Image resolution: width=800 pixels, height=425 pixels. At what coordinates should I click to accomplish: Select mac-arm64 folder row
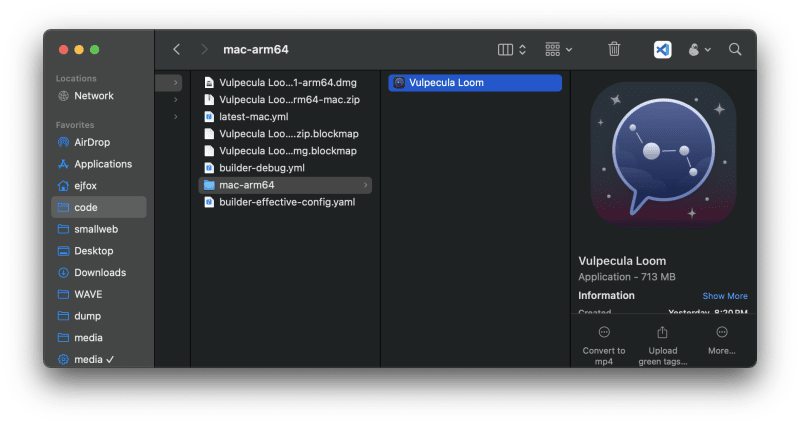click(x=285, y=185)
